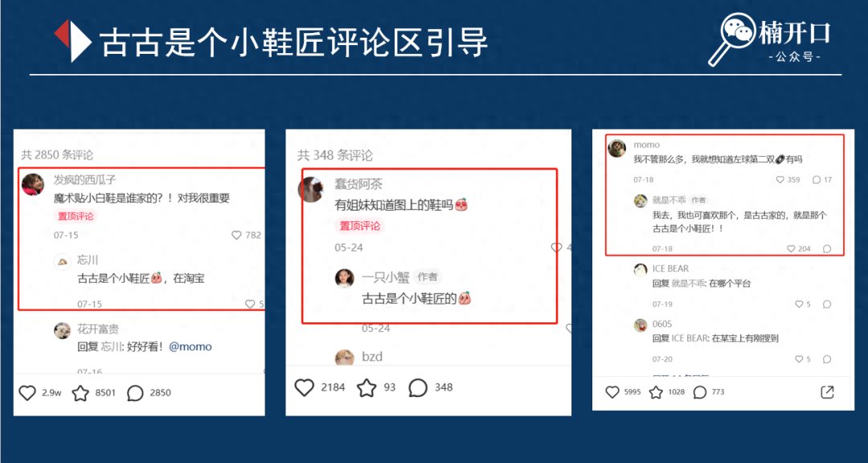The image size is (868, 463).
Task: Click the share icon on right post
Action: [x=826, y=392]
